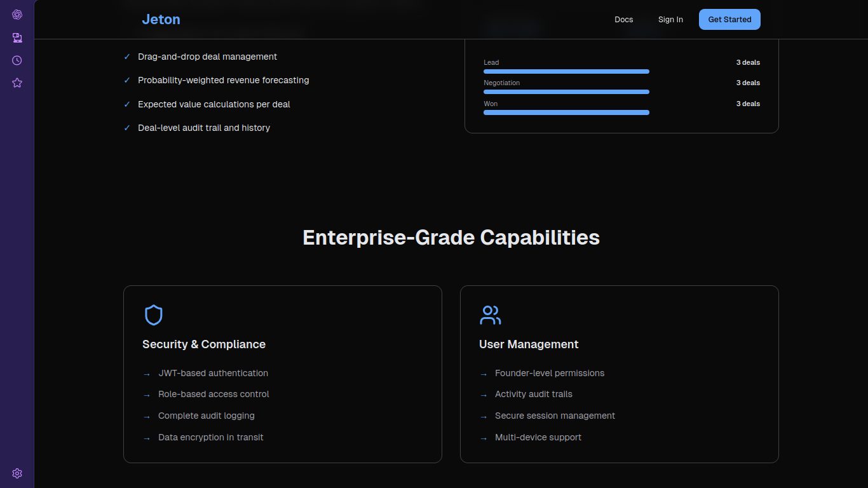Screen dimensions: 868x488
Task: Open the history clock icon
Action: click(17, 60)
